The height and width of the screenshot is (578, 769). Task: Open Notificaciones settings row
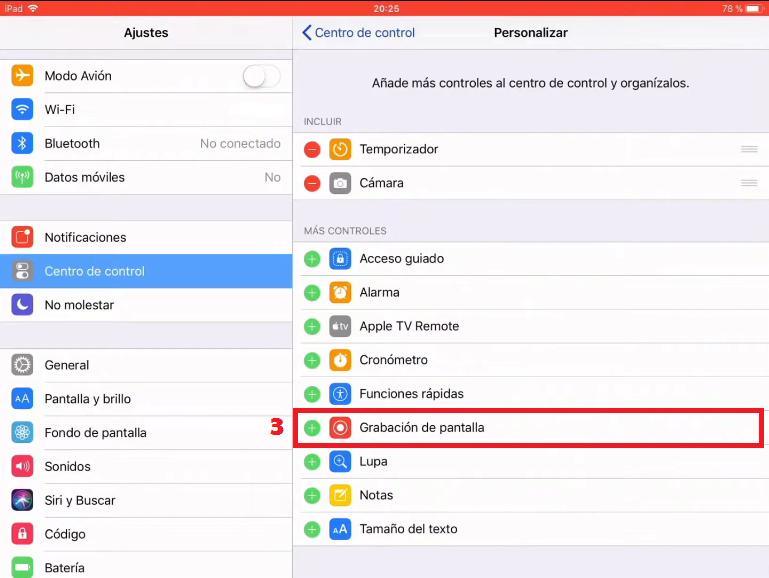point(146,237)
